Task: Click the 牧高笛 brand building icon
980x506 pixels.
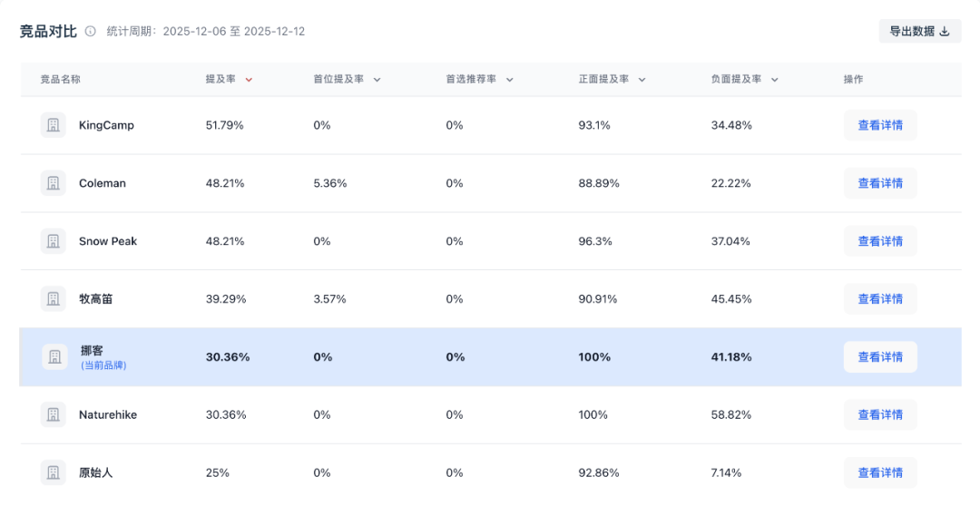Action: click(x=54, y=298)
